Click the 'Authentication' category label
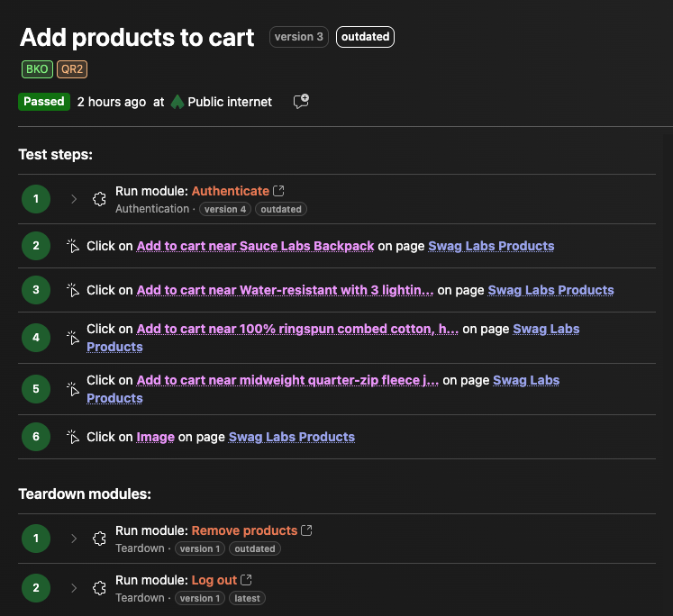 click(x=152, y=209)
